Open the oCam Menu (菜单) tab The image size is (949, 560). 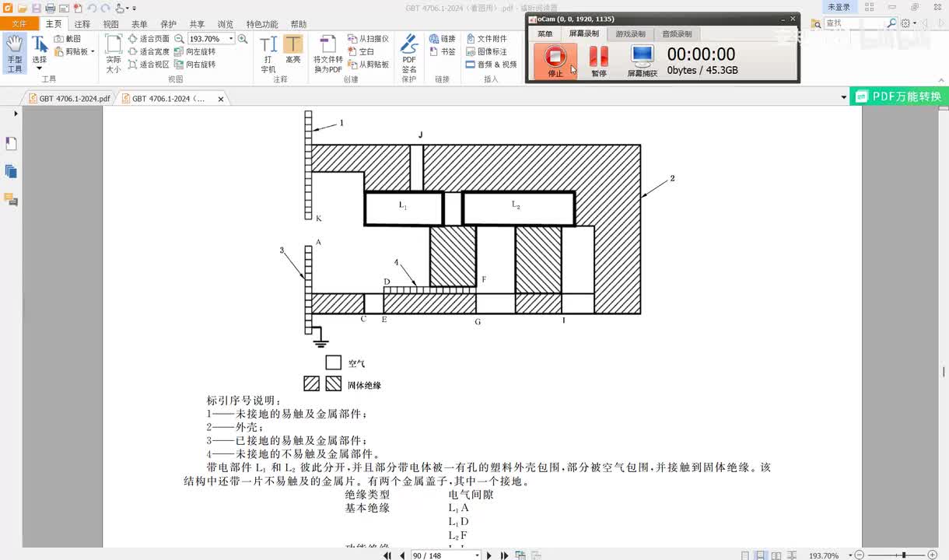coord(545,34)
